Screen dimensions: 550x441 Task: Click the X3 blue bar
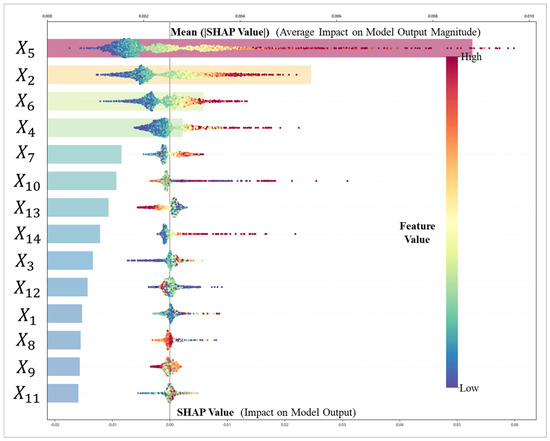tap(70, 260)
